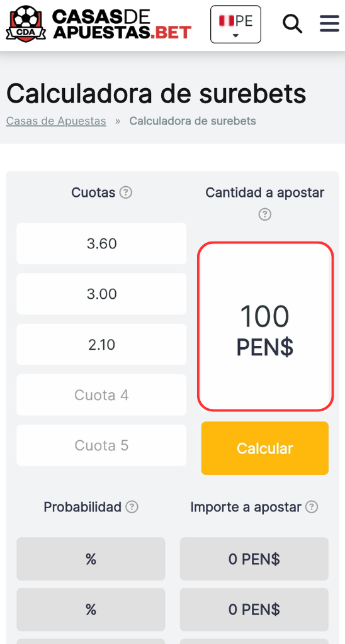
Task: Click the help icon beside Importe a apostar
Action: 312,507
